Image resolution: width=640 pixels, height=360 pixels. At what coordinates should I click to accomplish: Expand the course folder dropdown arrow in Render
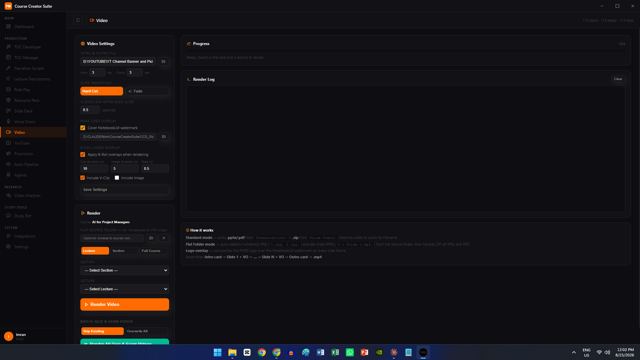[x=164, y=238]
